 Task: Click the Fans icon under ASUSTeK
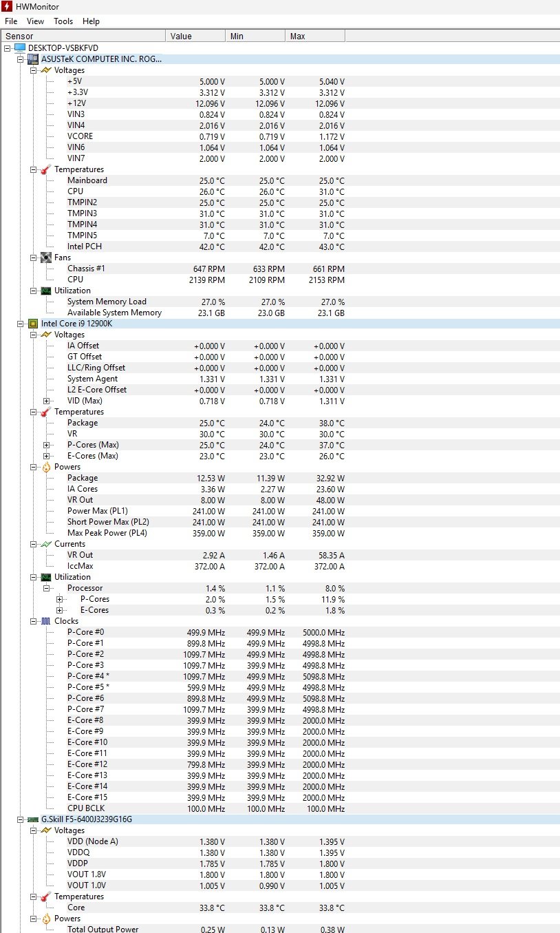[x=46, y=257]
